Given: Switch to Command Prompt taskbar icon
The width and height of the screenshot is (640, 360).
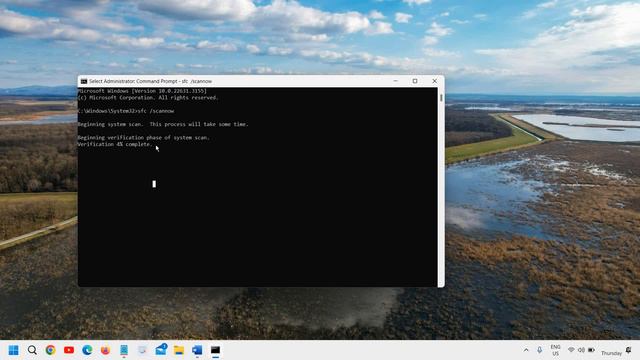Looking at the screenshot, I should tap(216, 350).
